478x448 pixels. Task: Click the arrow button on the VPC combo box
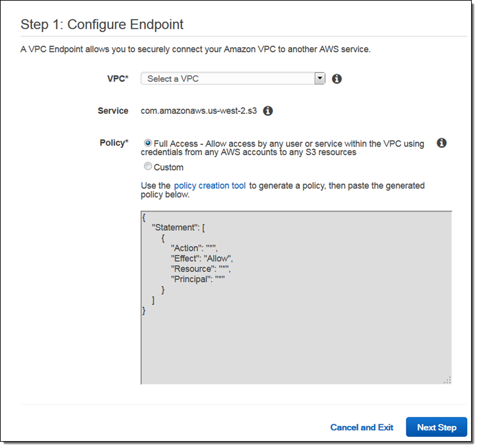(x=320, y=79)
